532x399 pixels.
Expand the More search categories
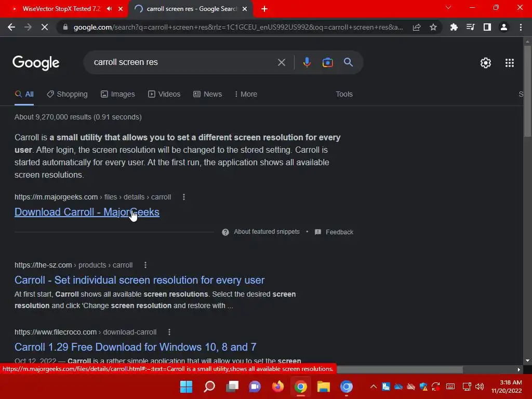coord(246,95)
